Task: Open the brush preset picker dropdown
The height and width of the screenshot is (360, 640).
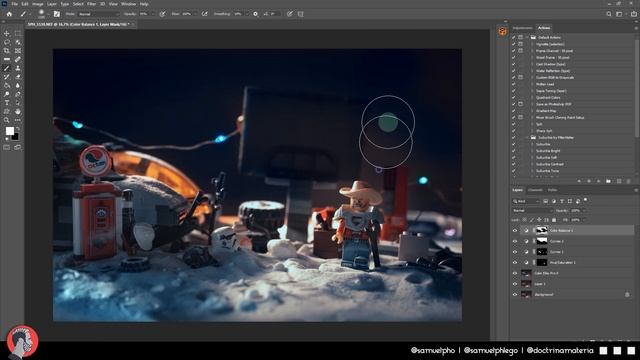Action: (x=48, y=14)
